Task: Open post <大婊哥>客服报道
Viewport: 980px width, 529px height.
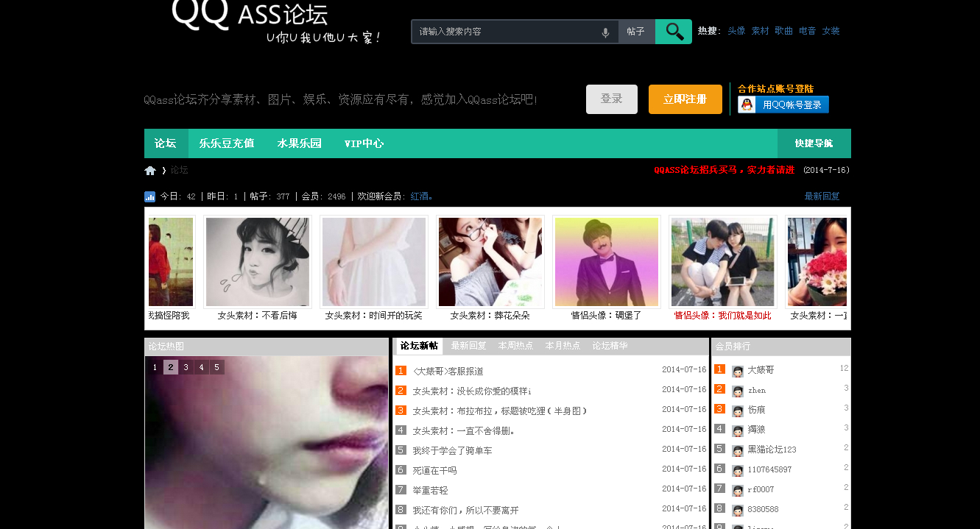Action: pyautogui.click(x=448, y=371)
